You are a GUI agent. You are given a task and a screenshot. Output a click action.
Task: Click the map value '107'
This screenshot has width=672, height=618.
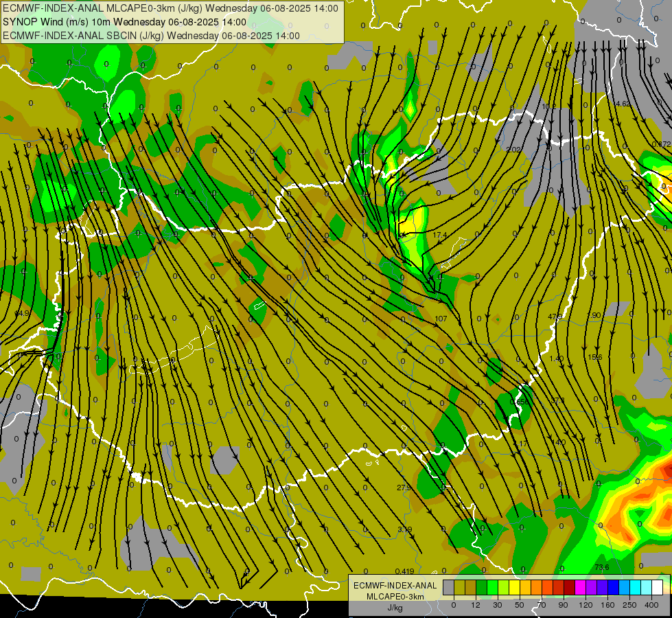point(441,319)
